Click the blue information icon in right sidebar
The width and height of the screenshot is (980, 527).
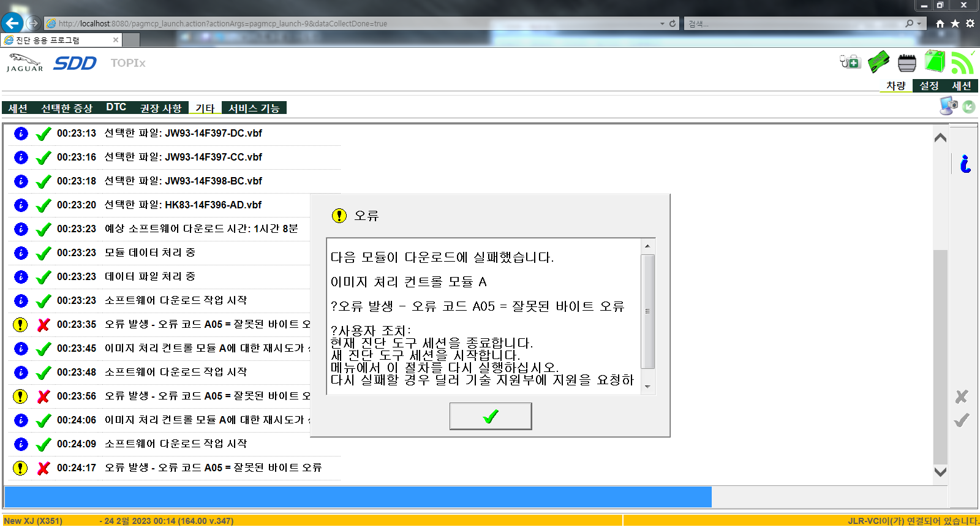click(965, 164)
